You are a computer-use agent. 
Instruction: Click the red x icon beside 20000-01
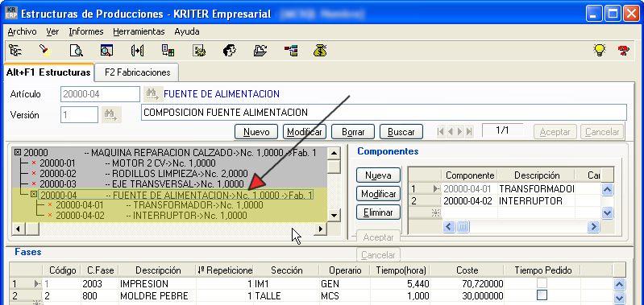[34, 163]
